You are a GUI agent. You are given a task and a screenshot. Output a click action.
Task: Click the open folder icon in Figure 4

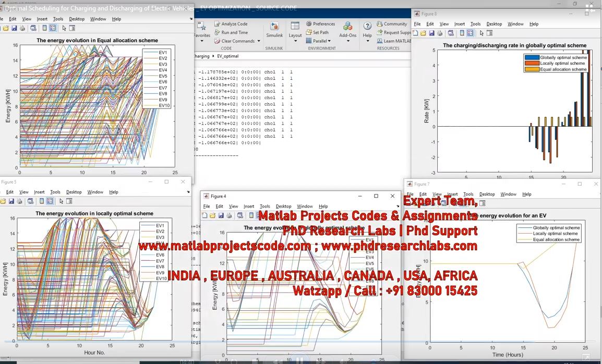click(212, 215)
